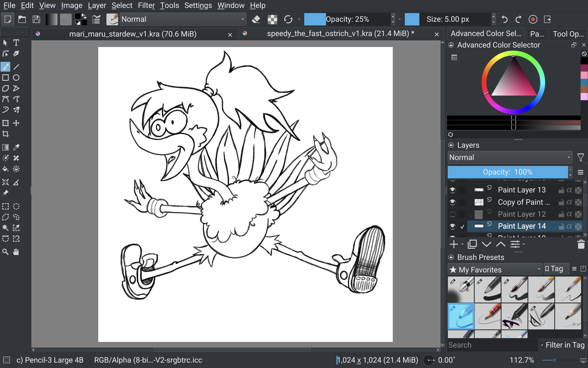
Task: Select the Fill bucket tool
Action: (x=5, y=169)
